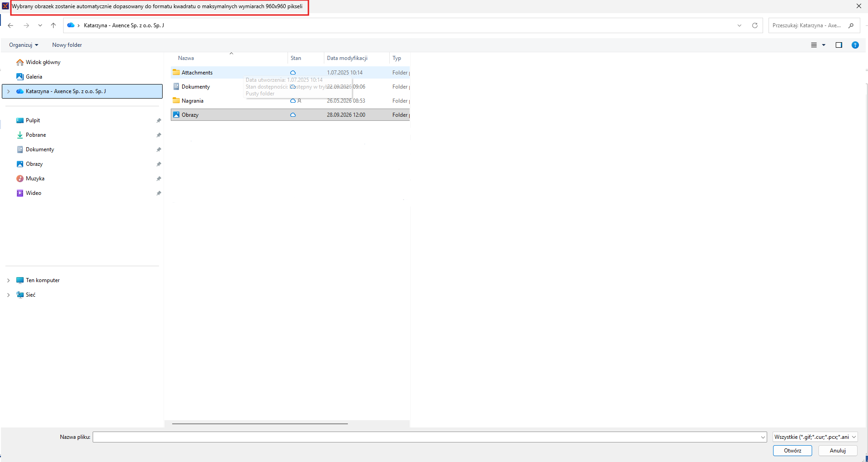Screen dimensions: 868x462
Task: Expand the Ten komputer node
Action: tap(8, 280)
